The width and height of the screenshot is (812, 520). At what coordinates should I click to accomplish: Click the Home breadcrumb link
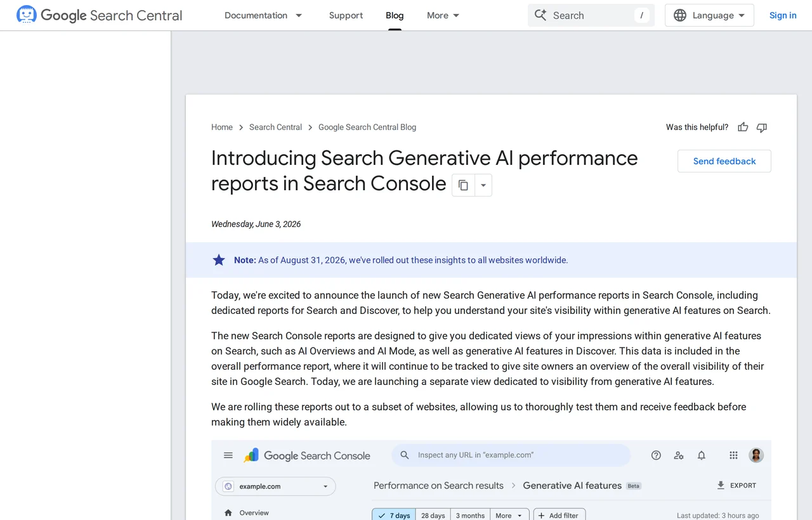222,127
